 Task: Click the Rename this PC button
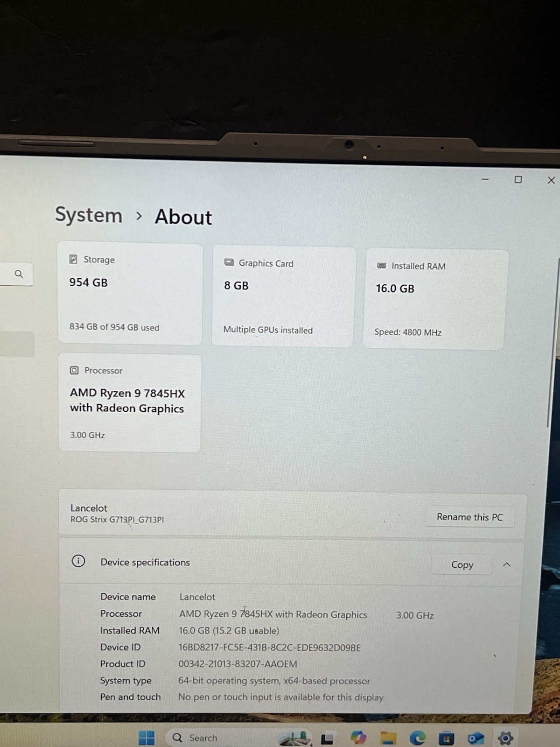coord(470,517)
